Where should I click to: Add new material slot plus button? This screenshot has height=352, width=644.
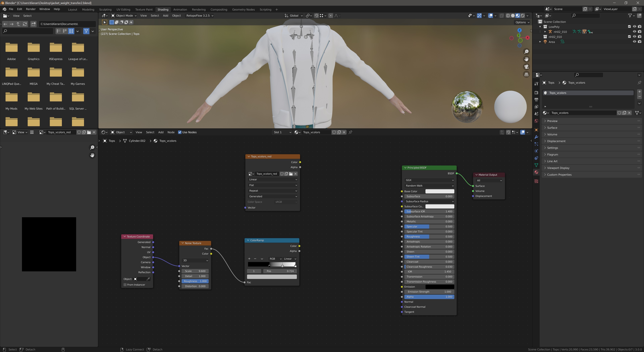(639, 92)
